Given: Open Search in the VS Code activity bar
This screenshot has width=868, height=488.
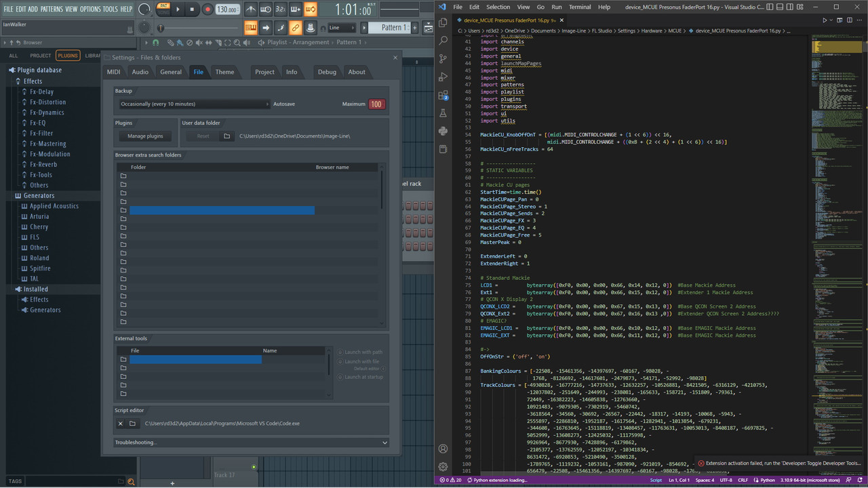Looking at the screenshot, I should click(x=443, y=40).
